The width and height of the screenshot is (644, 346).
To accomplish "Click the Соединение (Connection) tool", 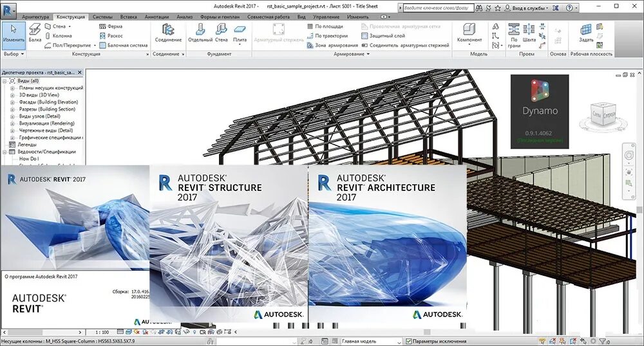I will click(x=168, y=33).
